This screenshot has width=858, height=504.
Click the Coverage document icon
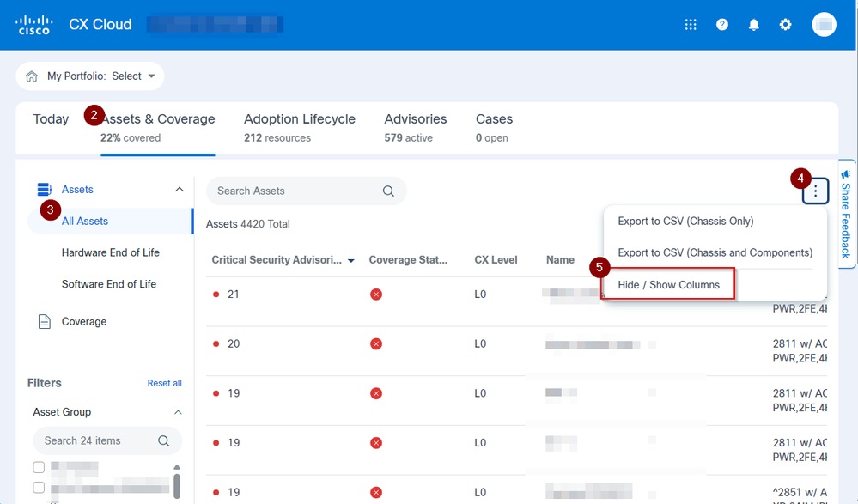point(45,322)
